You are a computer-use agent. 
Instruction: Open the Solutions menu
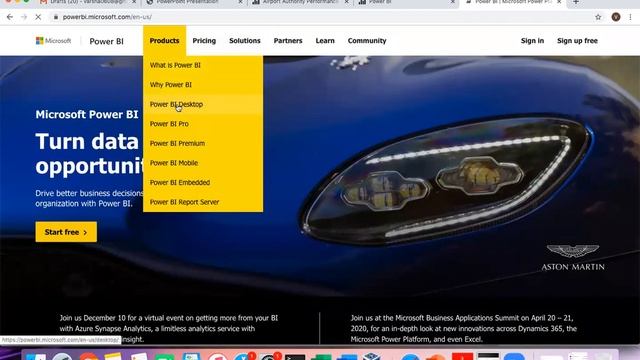pyautogui.click(x=244, y=41)
